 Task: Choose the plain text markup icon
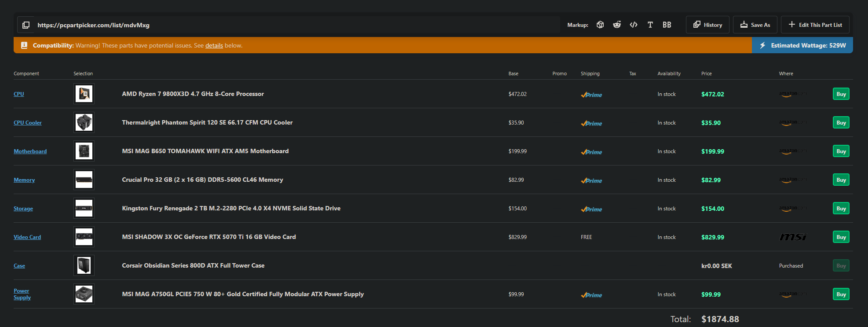point(650,25)
